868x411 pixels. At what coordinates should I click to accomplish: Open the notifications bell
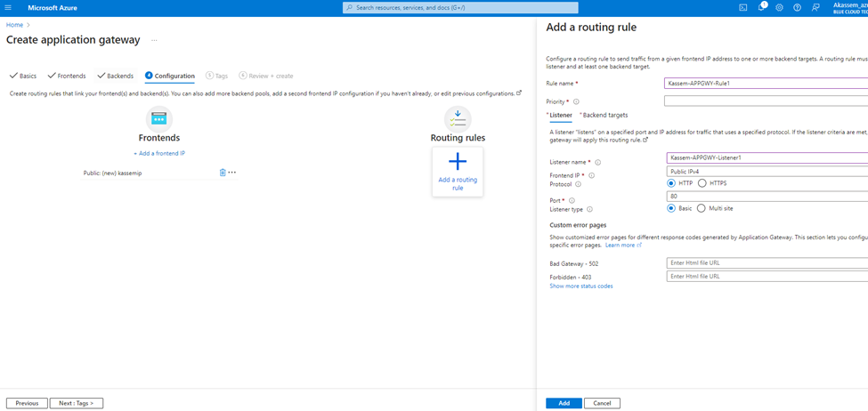[762, 7]
